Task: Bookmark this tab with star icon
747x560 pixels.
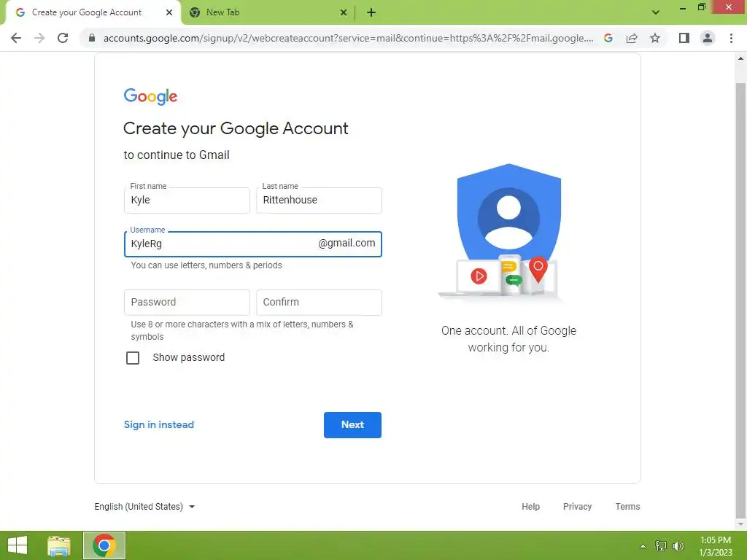Action: pyautogui.click(x=655, y=38)
